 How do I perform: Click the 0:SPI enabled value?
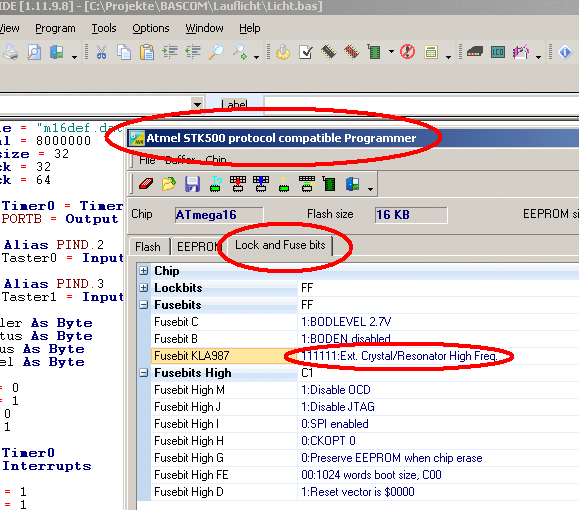click(335, 424)
